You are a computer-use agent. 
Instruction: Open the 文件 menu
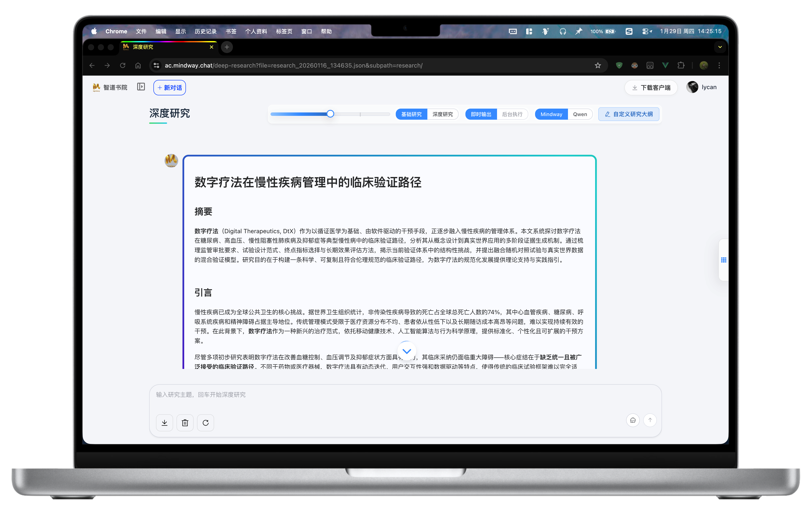point(141,31)
